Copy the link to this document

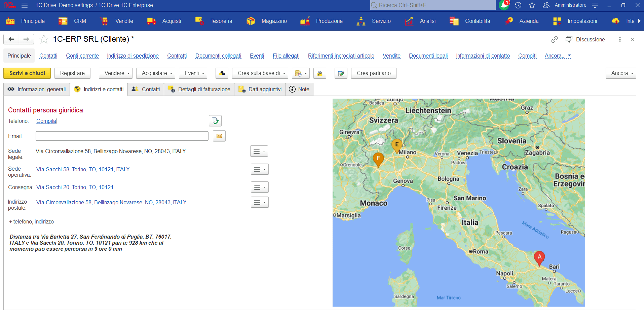tap(555, 39)
